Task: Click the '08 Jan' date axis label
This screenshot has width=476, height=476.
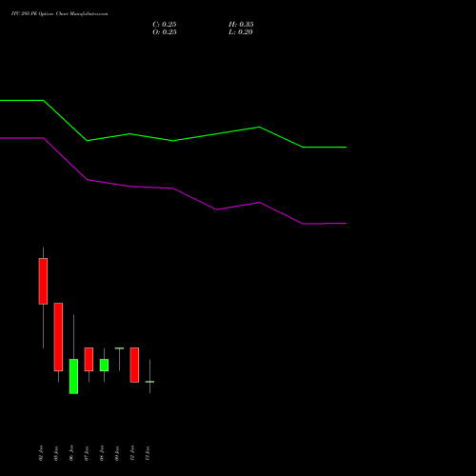Action: coord(102,453)
